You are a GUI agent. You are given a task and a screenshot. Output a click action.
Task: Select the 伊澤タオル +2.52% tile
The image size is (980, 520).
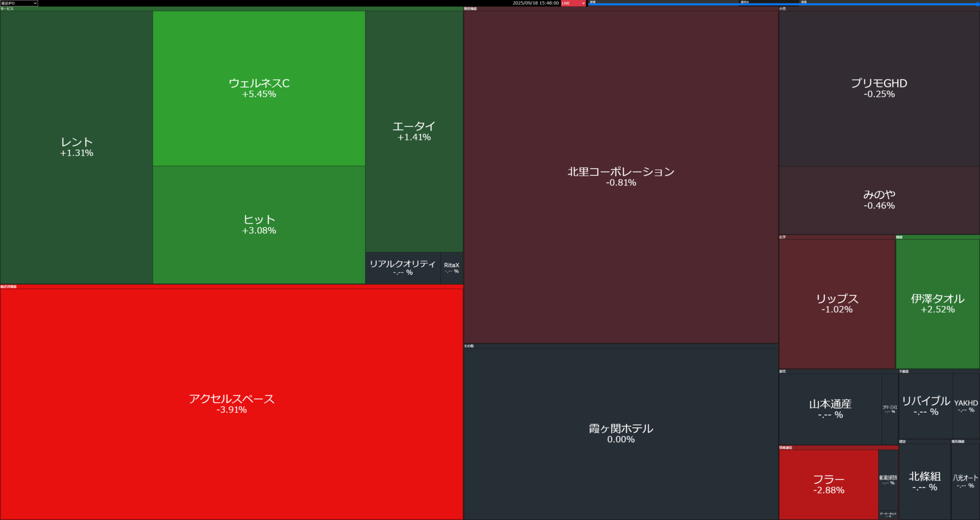pos(938,303)
